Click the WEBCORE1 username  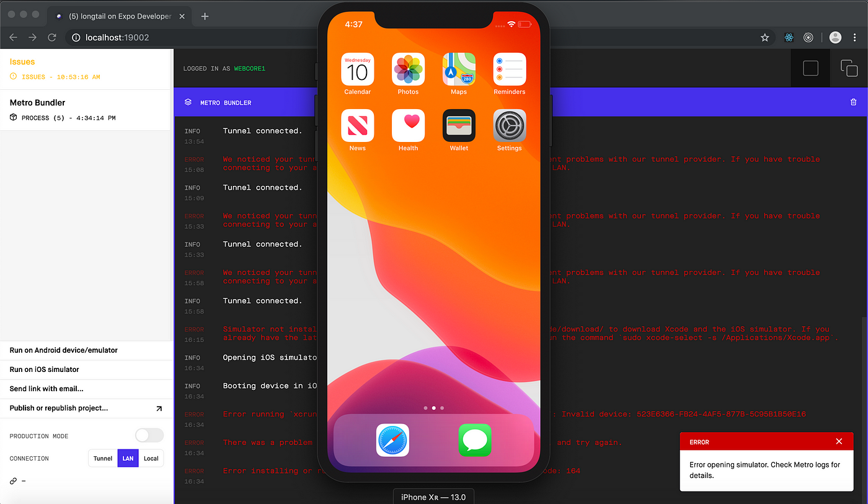click(x=249, y=69)
